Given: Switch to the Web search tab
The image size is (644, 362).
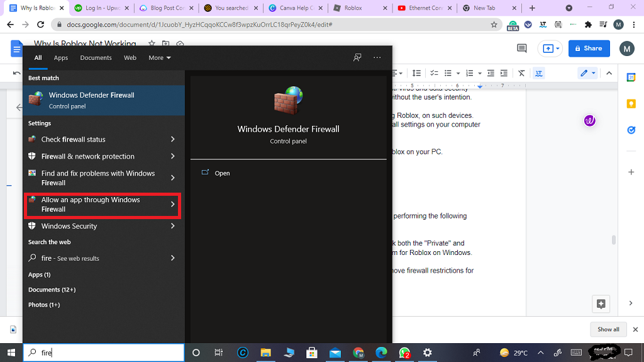Looking at the screenshot, I should [130, 57].
